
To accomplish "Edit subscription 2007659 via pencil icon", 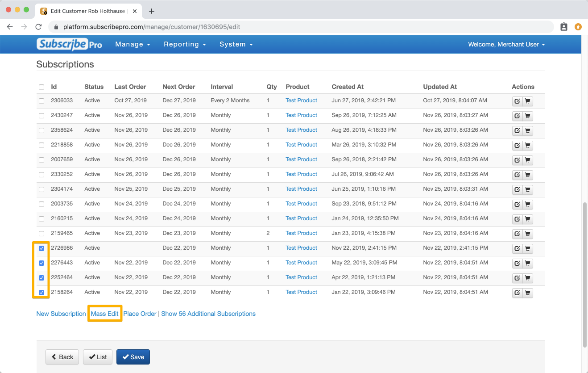I will pos(517,160).
